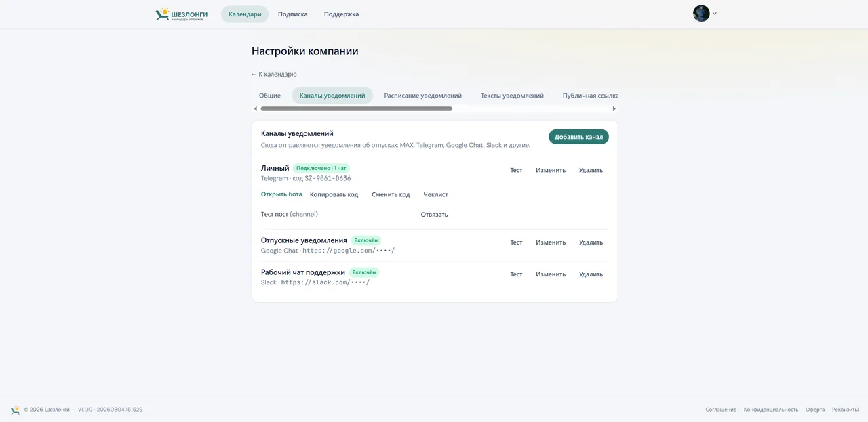868x422 pixels.
Task: Click the Личный channel name
Action: [275, 168]
